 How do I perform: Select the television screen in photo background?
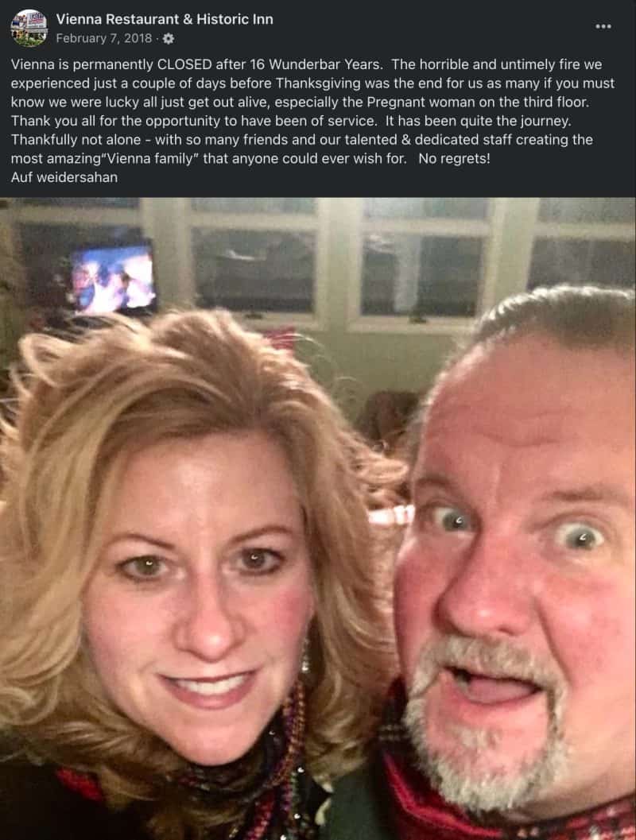tap(113, 278)
